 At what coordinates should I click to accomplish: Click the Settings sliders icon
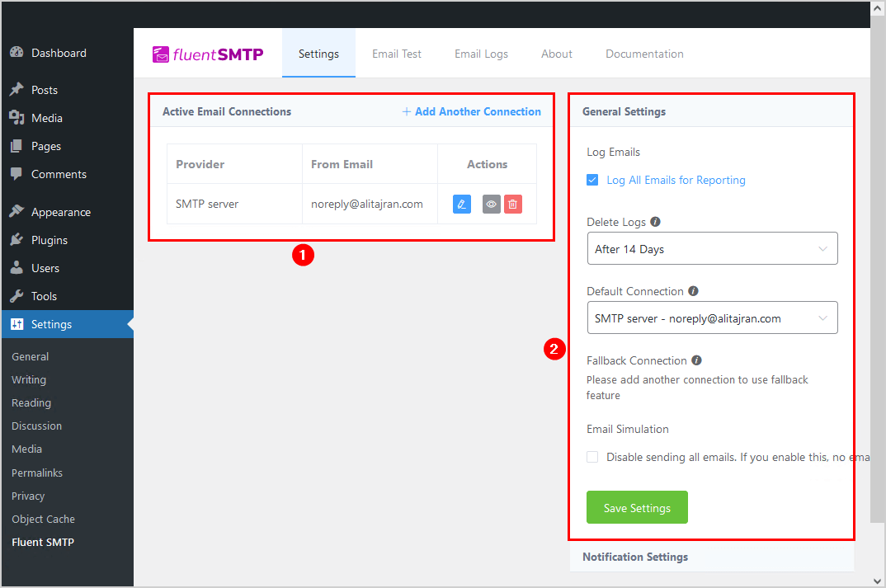17,323
